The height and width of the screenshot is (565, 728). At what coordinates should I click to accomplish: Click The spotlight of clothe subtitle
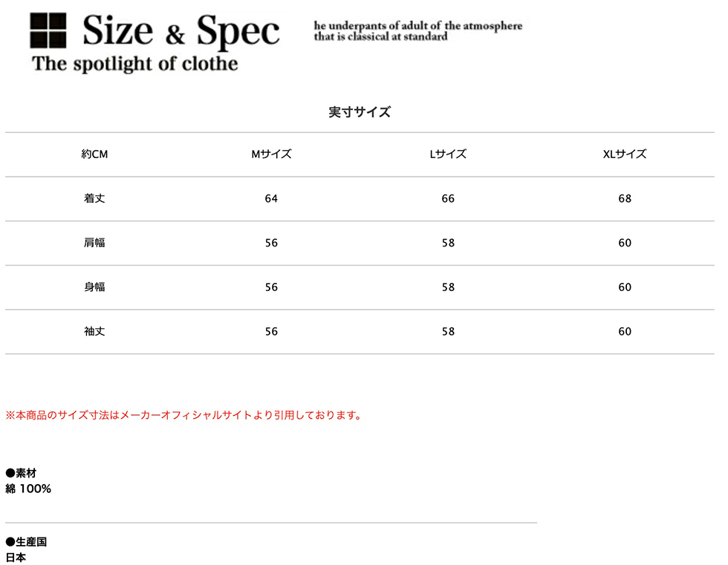(x=134, y=64)
